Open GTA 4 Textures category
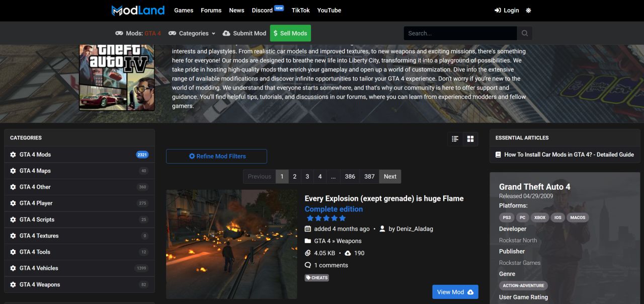Viewport: 644px width, 304px height. coord(79,236)
